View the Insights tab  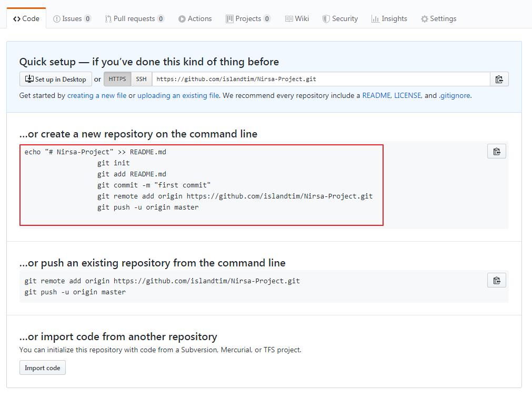389,18
